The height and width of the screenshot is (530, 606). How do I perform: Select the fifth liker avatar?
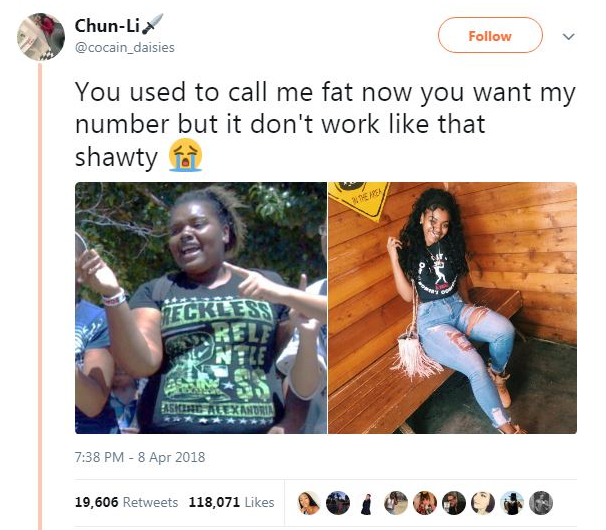[425, 503]
